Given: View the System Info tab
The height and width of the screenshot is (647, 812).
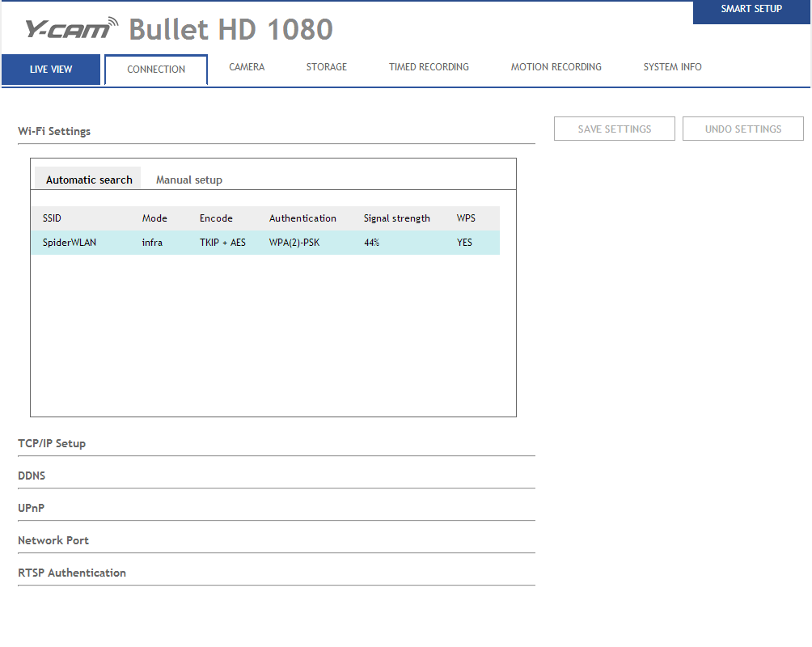Looking at the screenshot, I should pyautogui.click(x=672, y=67).
